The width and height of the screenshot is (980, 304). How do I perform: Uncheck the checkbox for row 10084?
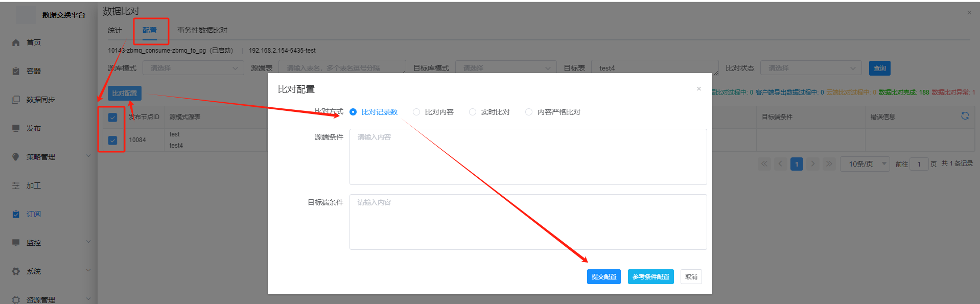pyautogui.click(x=113, y=140)
